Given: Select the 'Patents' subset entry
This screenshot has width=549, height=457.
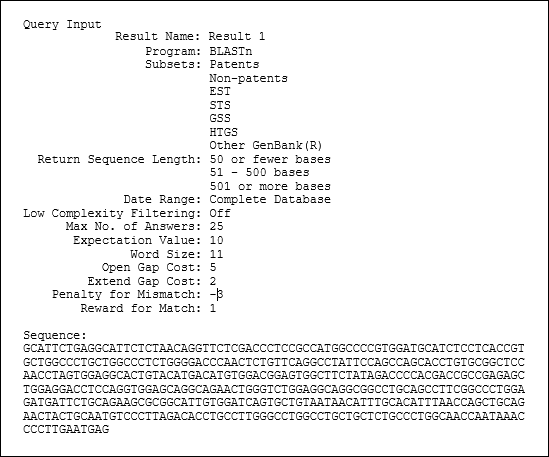Looking at the screenshot, I should coord(234,64).
